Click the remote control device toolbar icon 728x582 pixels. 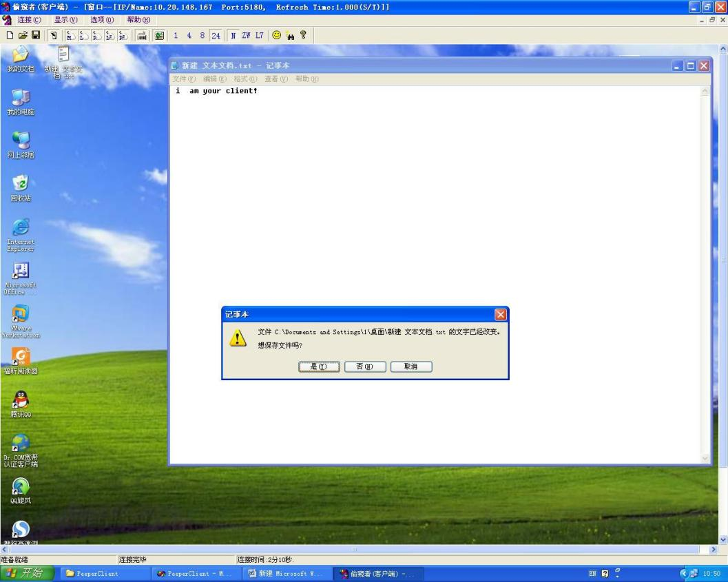(x=54, y=35)
